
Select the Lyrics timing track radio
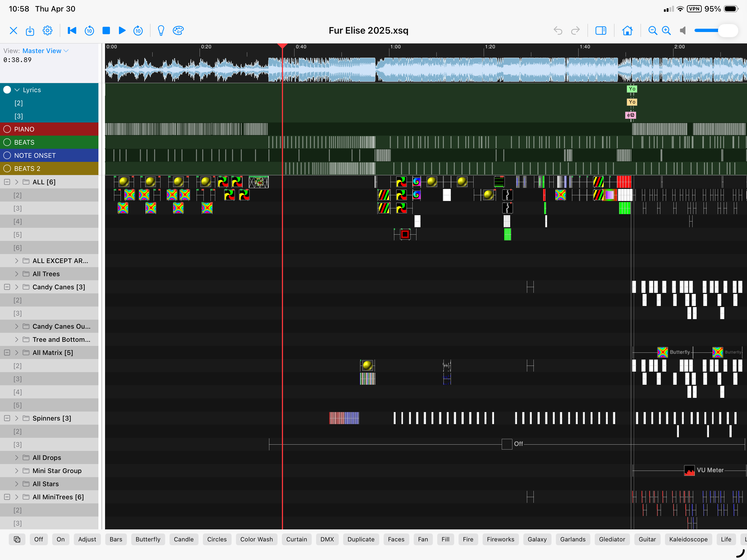pyautogui.click(x=7, y=90)
